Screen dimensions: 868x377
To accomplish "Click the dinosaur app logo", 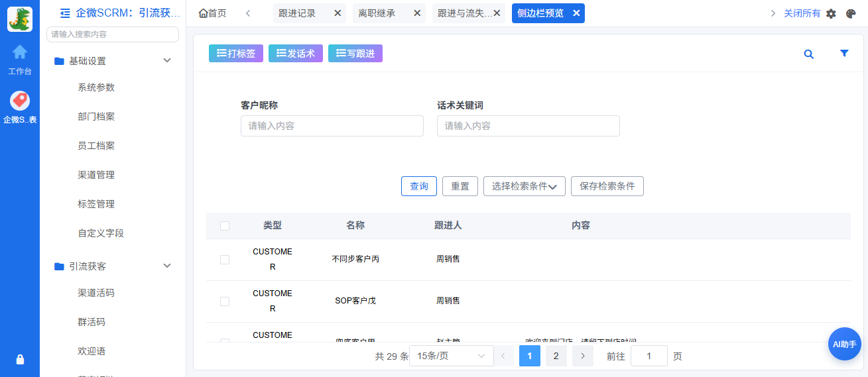I will pyautogui.click(x=20, y=19).
